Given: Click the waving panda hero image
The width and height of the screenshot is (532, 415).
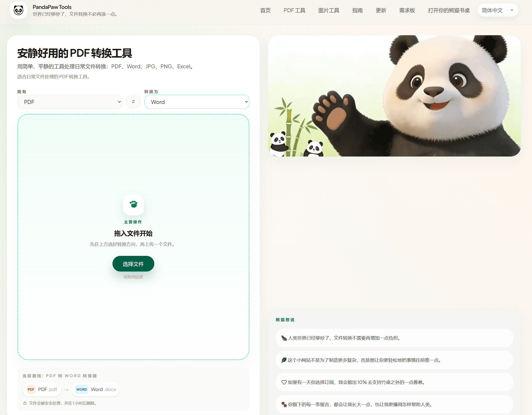Looking at the screenshot, I should [394, 96].
